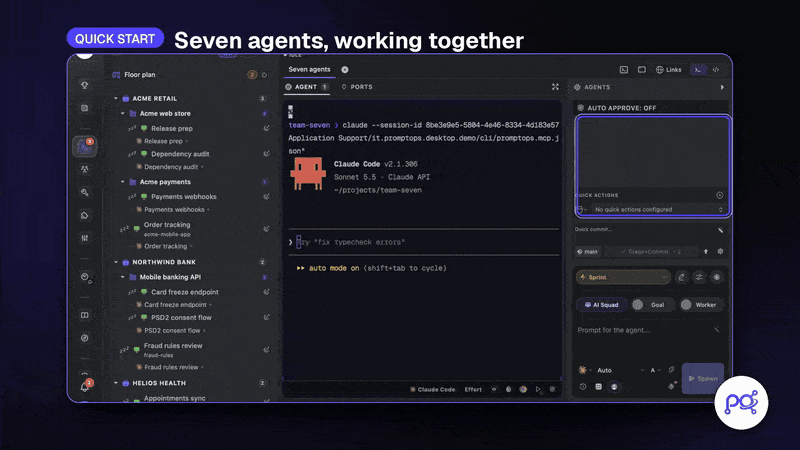Select the highlighted terminal view icon
The height and width of the screenshot is (450, 800).
point(697,69)
